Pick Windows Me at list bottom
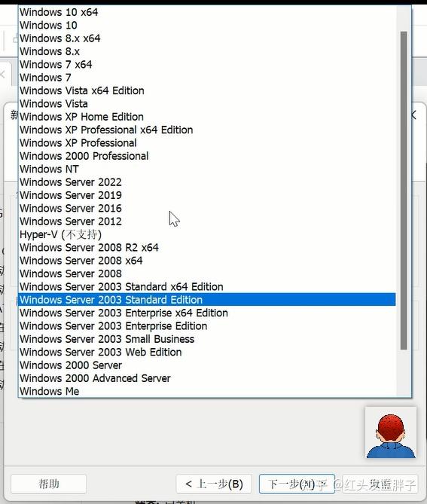This screenshot has height=504, width=427. pos(207,391)
